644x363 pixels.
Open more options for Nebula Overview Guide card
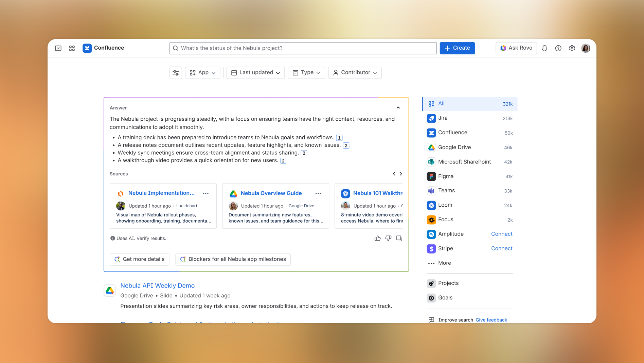click(318, 193)
